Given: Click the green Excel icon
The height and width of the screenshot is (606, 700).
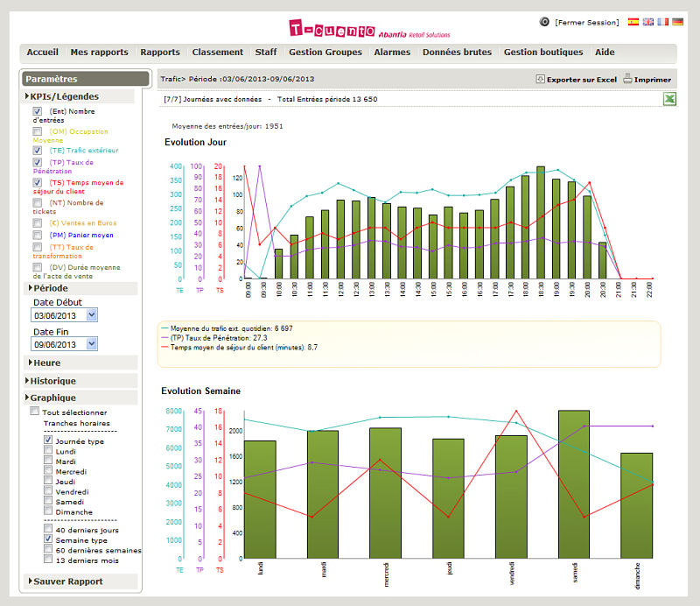Looking at the screenshot, I should (668, 100).
